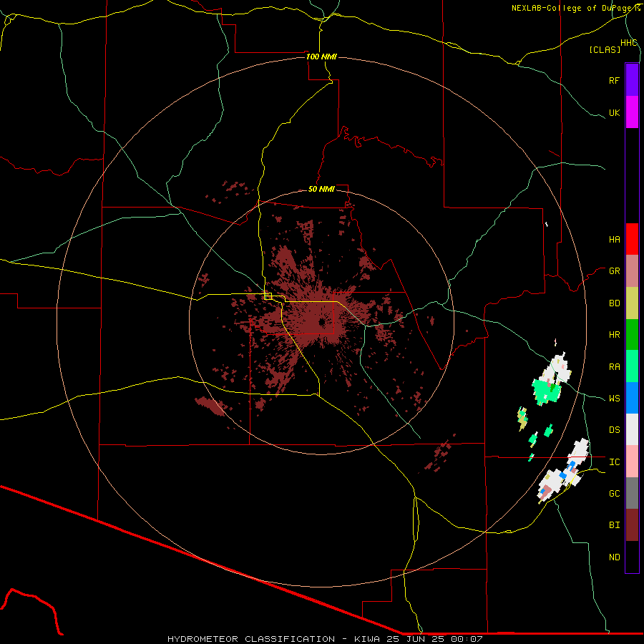Click the HR dark green legend swatch
This screenshot has height=644, width=644.
(x=632, y=335)
